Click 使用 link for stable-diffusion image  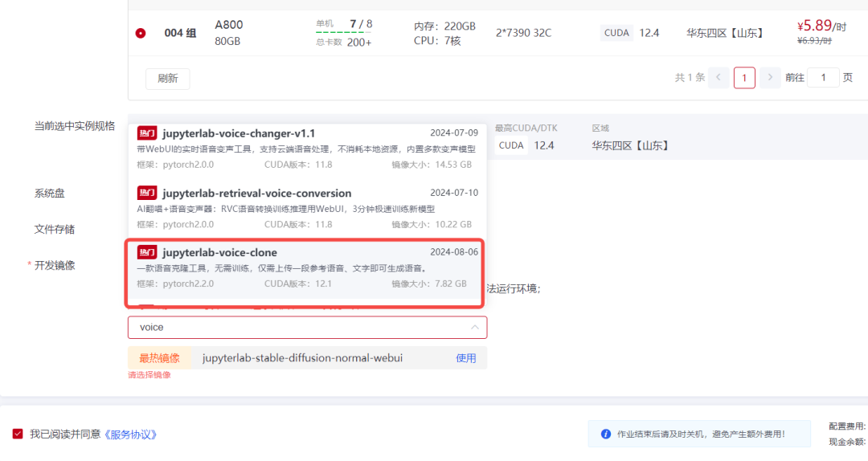click(x=466, y=358)
